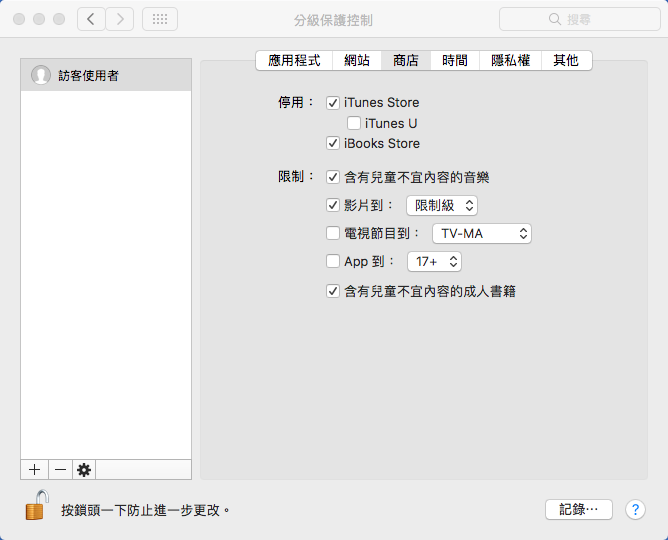
Task: Switch to the 網站 tab
Action: [x=357, y=60]
